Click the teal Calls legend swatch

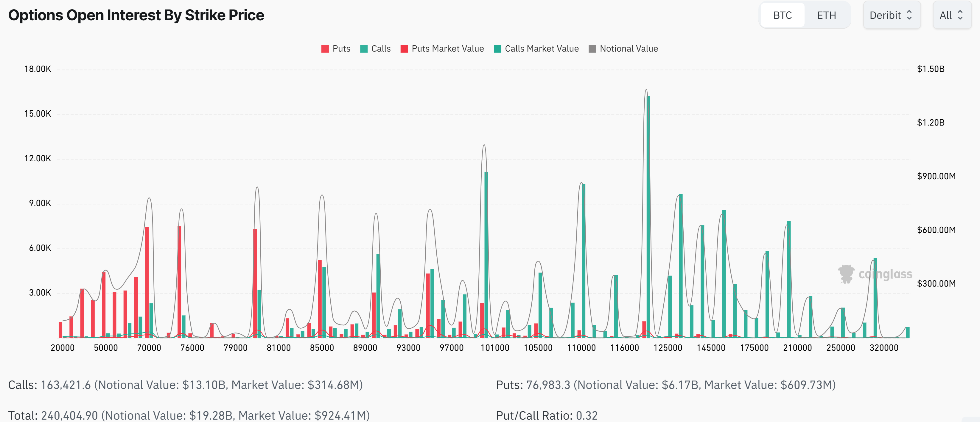(x=364, y=49)
